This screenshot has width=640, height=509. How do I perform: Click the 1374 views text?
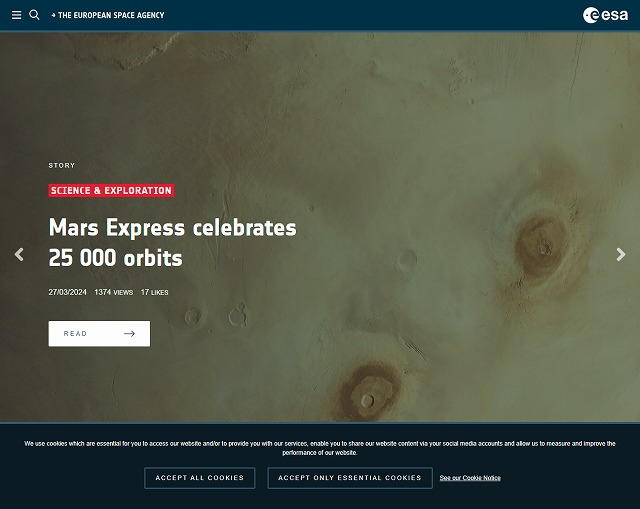(x=113, y=292)
